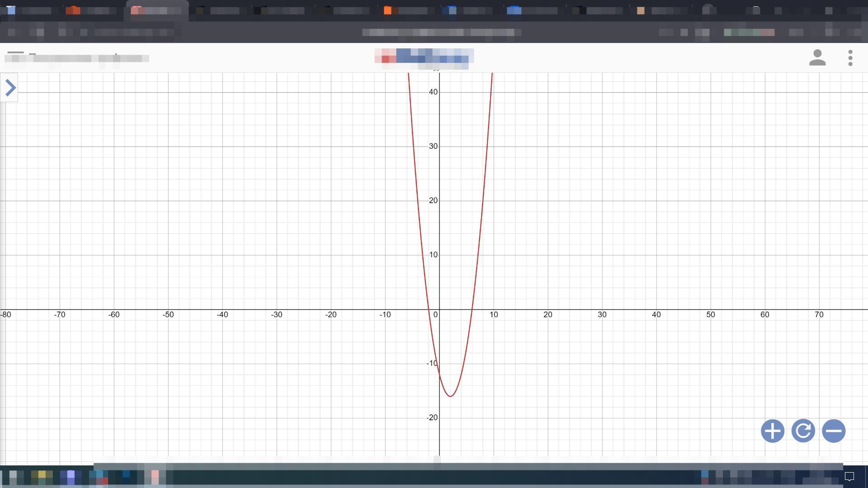
Task: Click the -80 label on x-axis
Action: click(x=6, y=315)
